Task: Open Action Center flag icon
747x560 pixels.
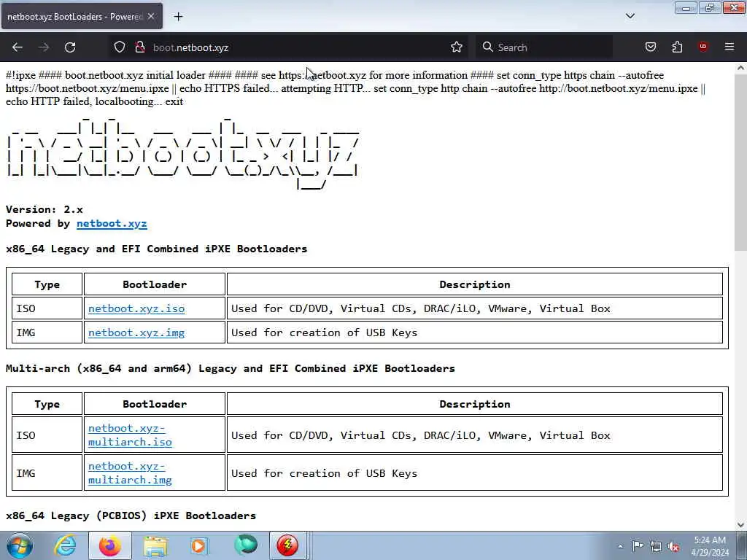Action: click(x=638, y=546)
